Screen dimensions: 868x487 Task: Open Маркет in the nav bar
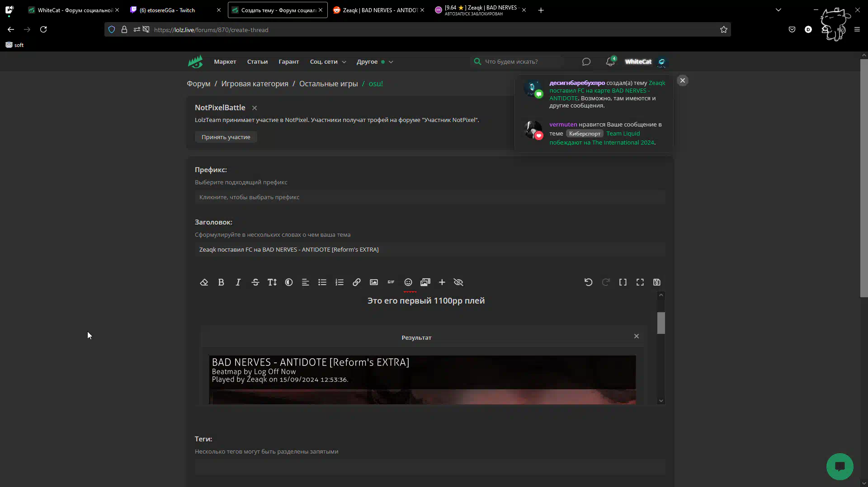[x=225, y=62]
